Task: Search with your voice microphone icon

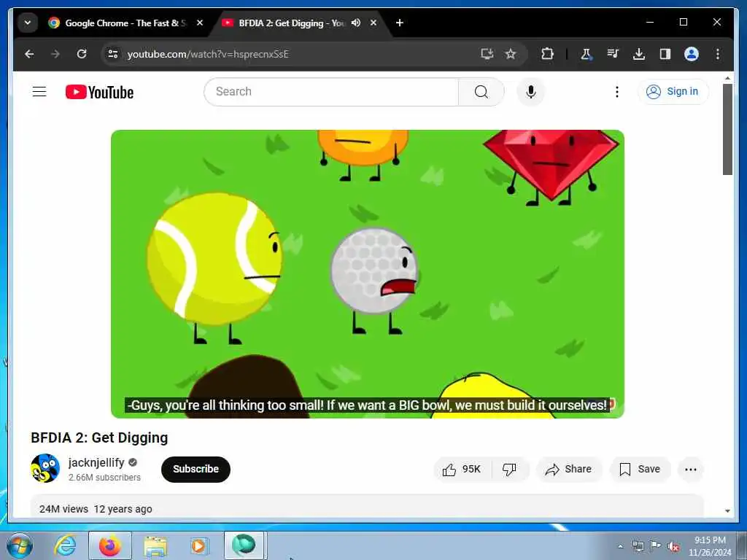Action: [531, 91]
